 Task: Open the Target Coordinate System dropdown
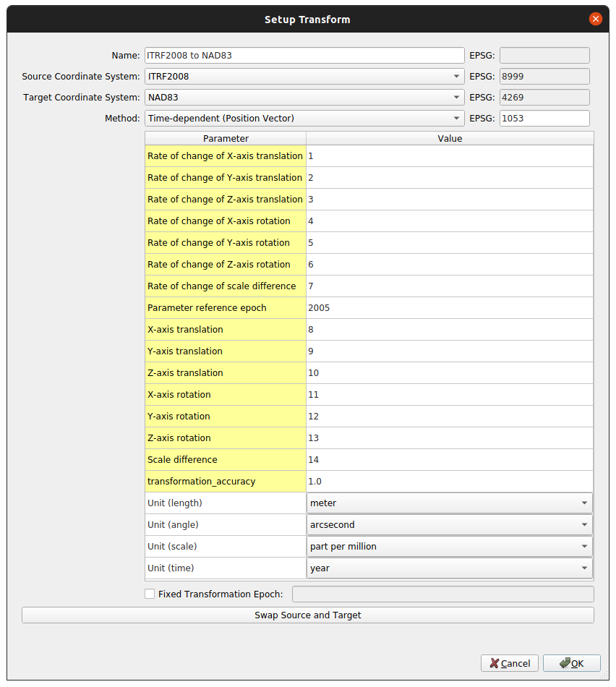[304, 98]
